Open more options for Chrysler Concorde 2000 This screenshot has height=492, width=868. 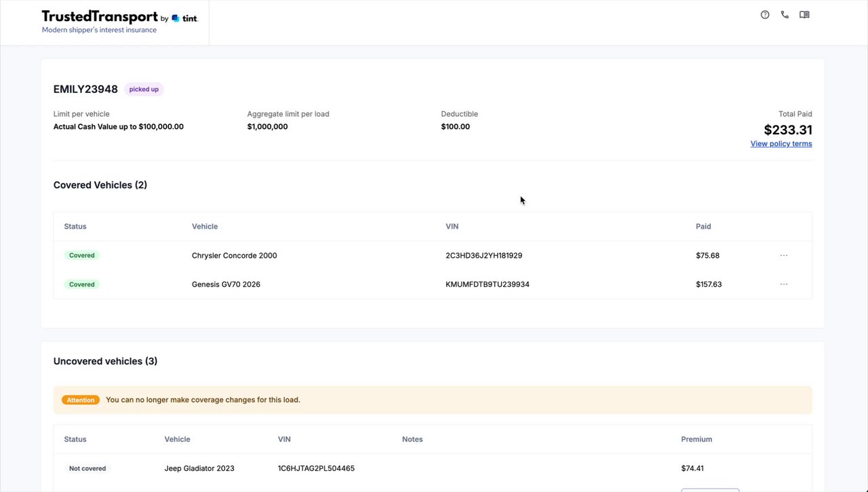784,256
